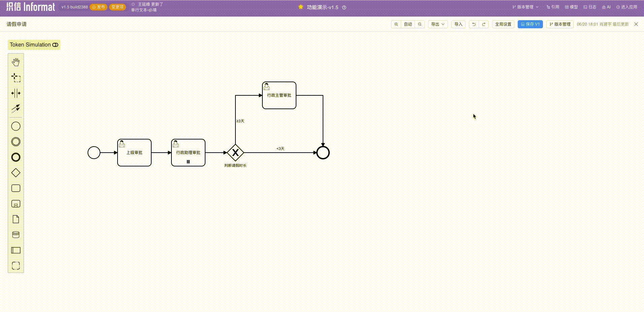Pick the space tool for spacing elements

tap(15, 93)
